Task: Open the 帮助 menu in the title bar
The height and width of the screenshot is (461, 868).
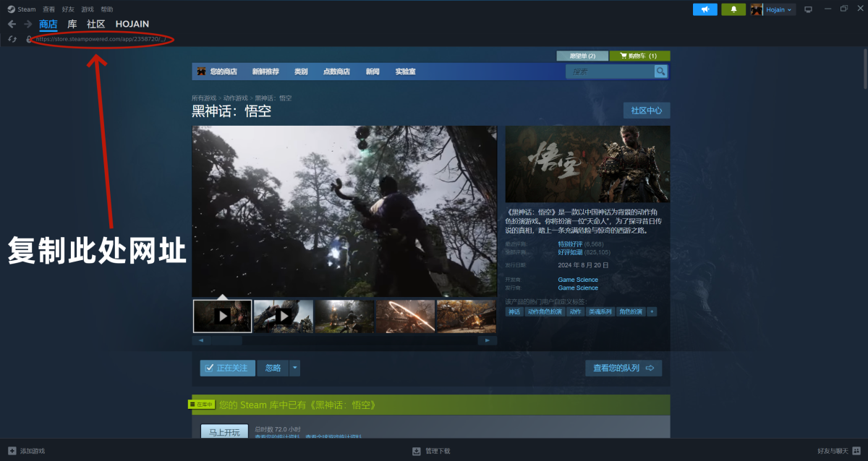Action: (x=107, y=9)
